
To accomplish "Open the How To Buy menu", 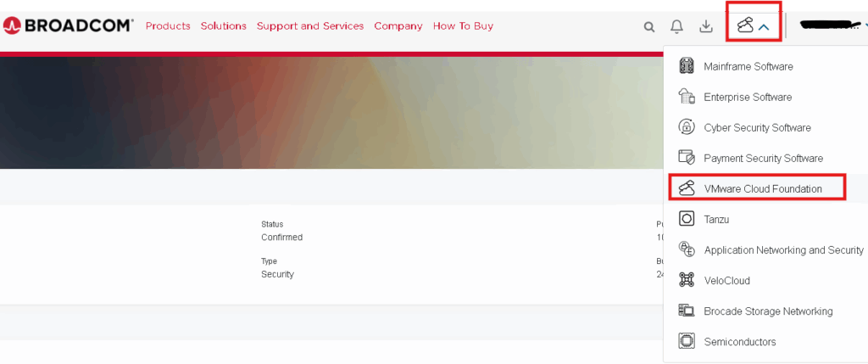I will tap(463, 26).
